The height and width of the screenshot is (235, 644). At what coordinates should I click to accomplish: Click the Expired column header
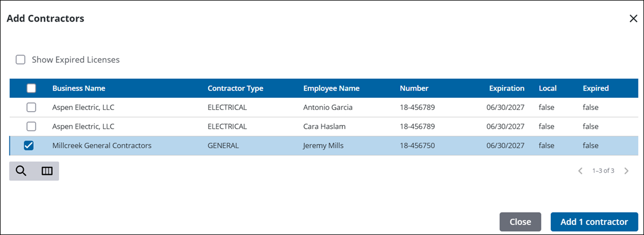(x=596, y=88)
